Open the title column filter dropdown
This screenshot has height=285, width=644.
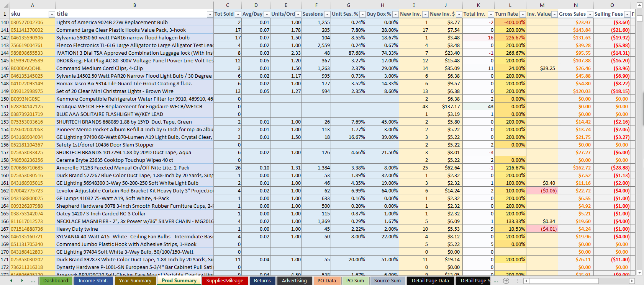tap(210, 14)
